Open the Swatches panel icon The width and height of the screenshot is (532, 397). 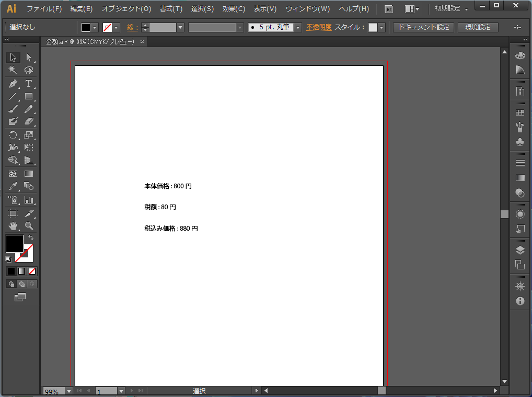point(520,112)
